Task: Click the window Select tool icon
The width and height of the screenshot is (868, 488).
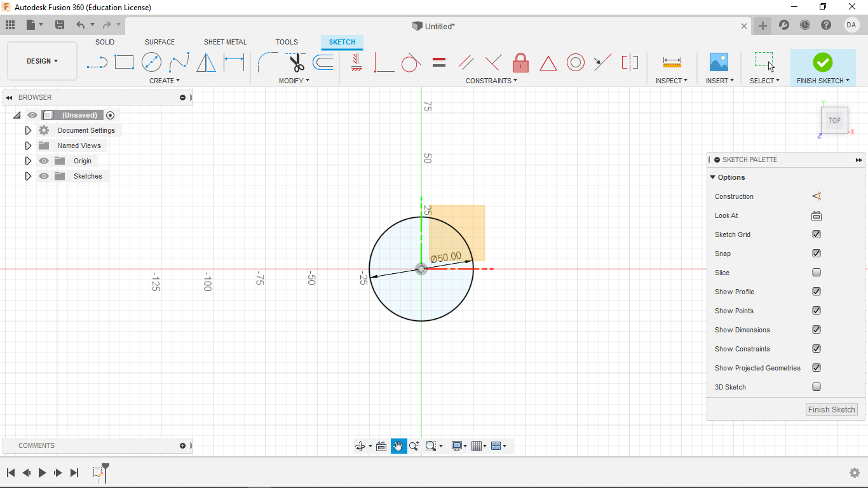Action: point(764,62)
